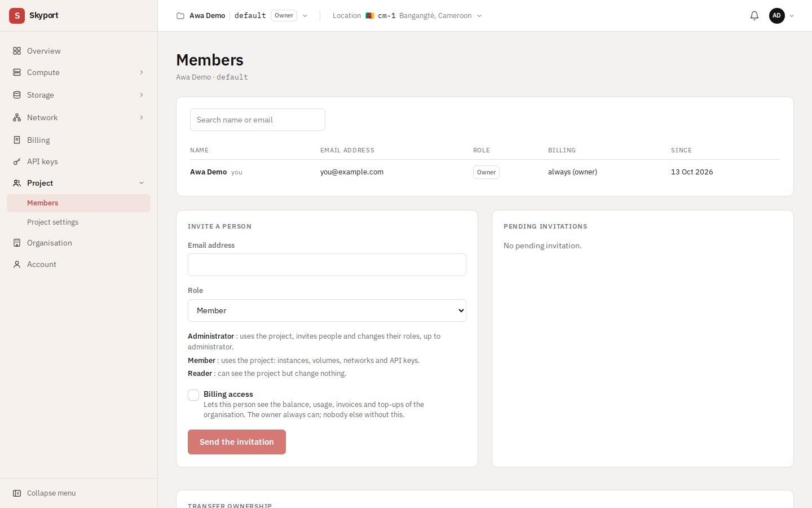The height and width of the screenshot is (508, 812).
Task: Click the Billing receipt icon
Action: point(17,140)
